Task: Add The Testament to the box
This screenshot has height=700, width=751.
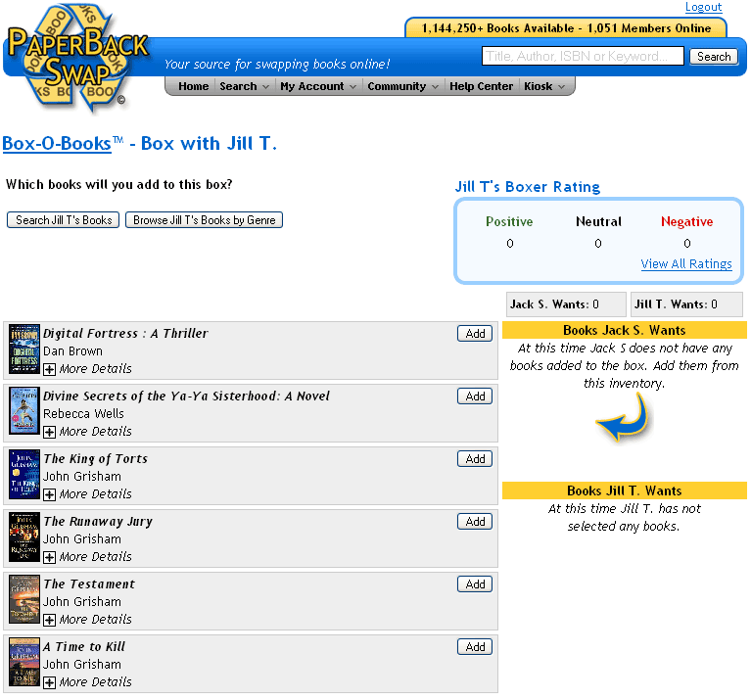Action: tap(475, 584)
